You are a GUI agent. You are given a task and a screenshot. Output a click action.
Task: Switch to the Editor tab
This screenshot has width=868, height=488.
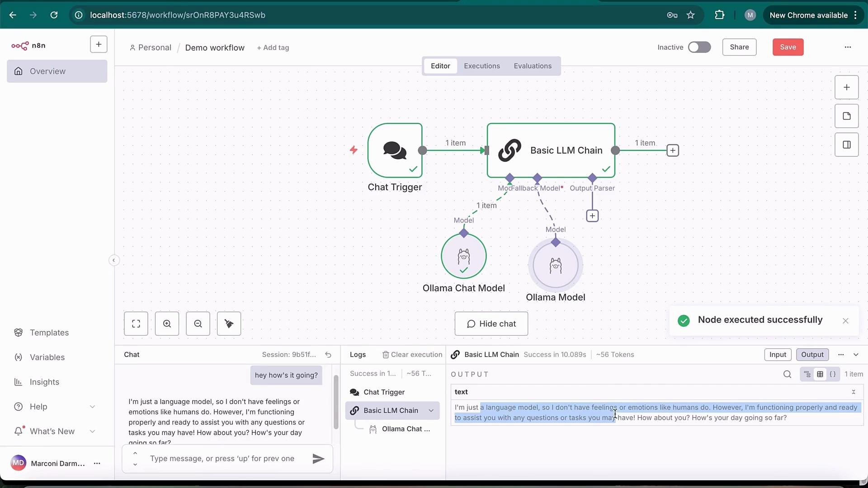click(x=440, y=66)
